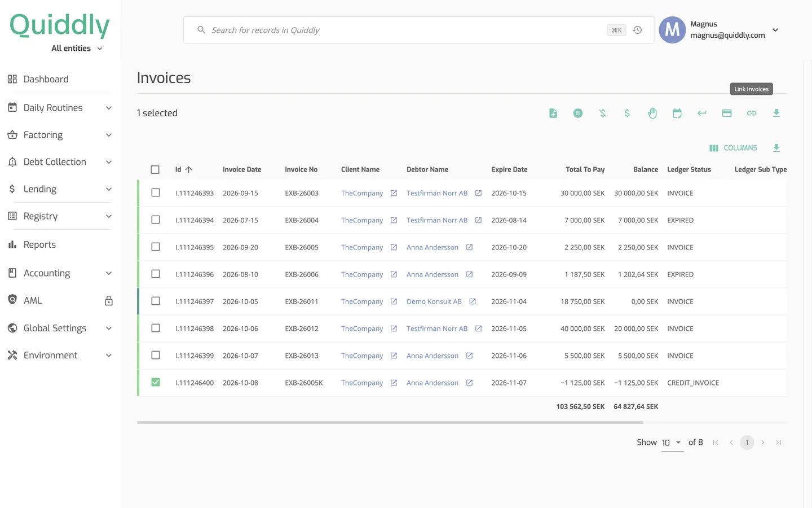Click the download icon next to COLUMNS
The image size is (812, 508).
click(x=776, y=148)
